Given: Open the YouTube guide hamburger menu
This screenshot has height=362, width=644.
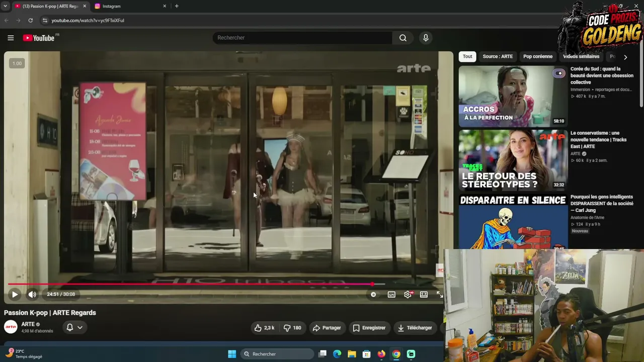Looking at the screenshot, I should pyautogui.click(x=11, y=38).
